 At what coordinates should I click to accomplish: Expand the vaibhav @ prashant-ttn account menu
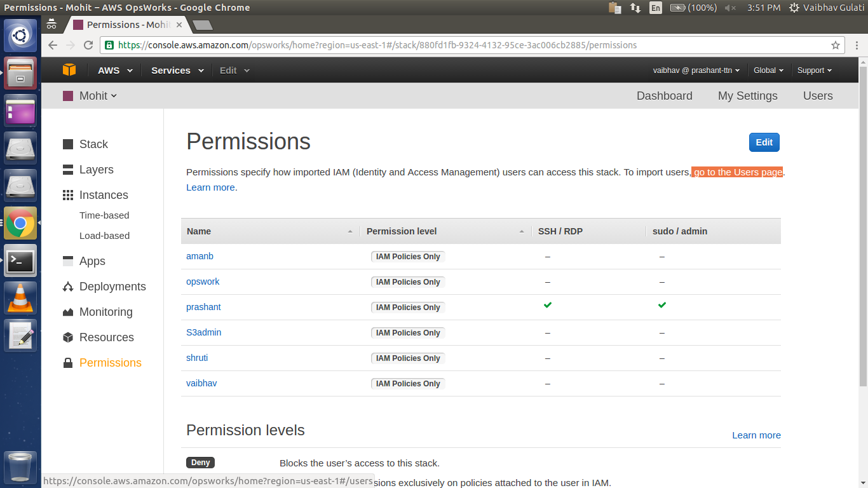pyautogui.click(x=696, y=71)
